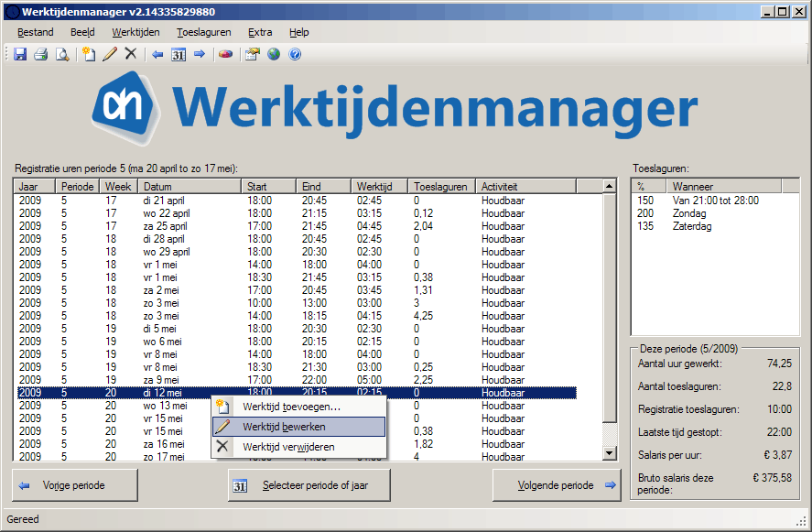Choose Werktijd toevoegen... from context menu

(x=298, y=407)
